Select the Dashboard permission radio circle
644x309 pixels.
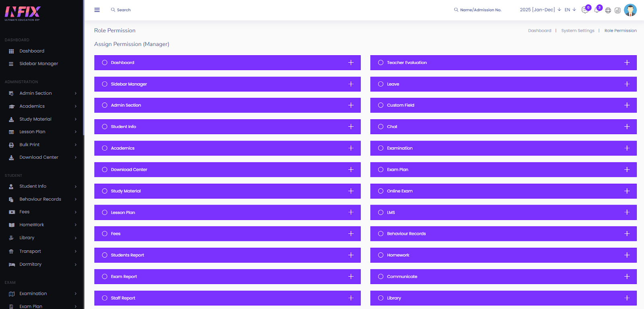coord(105,62)
